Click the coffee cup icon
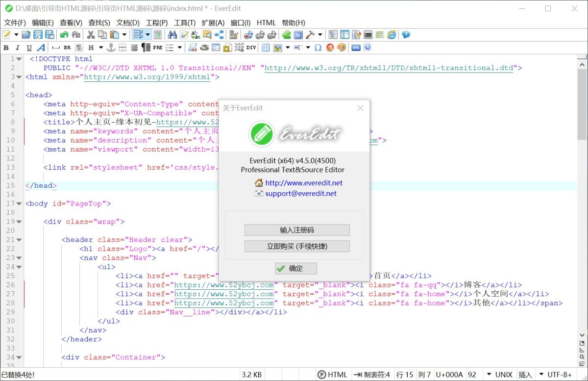 (x=204, y=48)
